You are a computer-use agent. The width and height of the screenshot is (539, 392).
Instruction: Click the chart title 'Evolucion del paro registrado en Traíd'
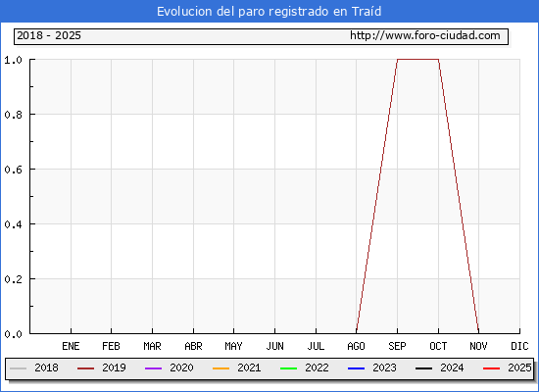pyautogui.click(x=269, y=12)
